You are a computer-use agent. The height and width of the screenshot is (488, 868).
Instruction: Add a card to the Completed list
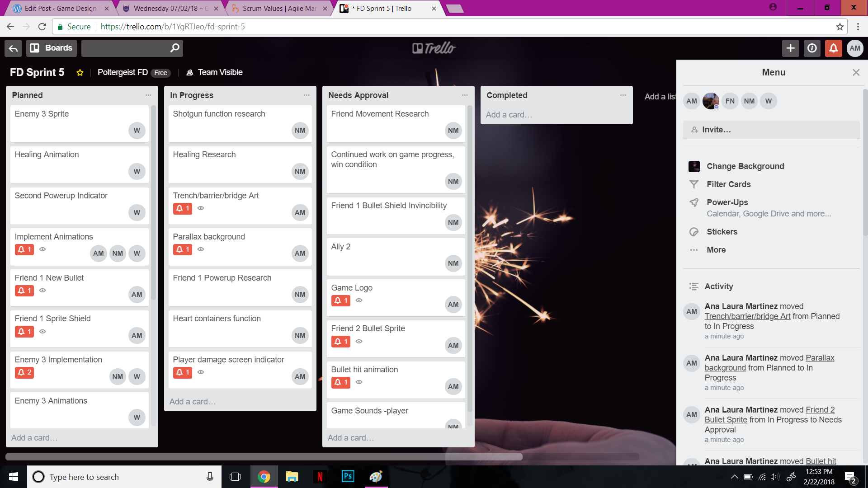click(x=509, y=114)
